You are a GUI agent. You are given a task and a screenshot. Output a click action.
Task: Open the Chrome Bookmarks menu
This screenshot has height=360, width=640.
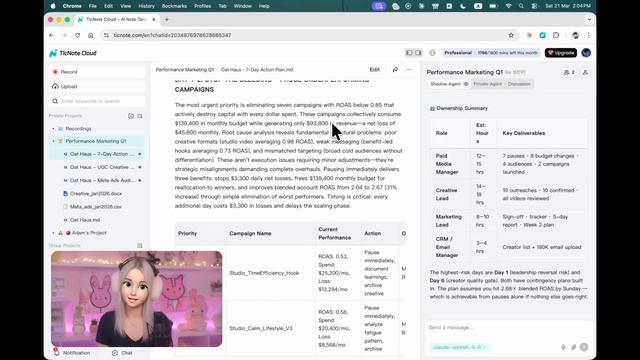click(x=174, y=6)
